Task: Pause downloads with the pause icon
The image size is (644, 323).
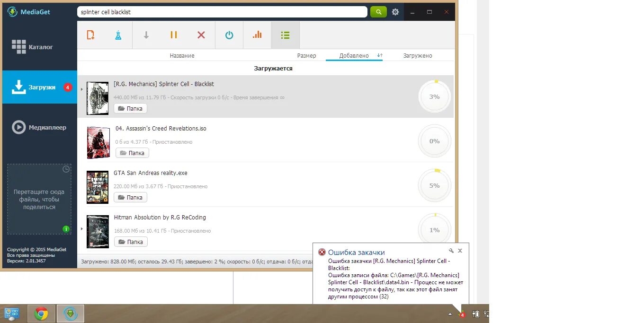Action: 174,35
